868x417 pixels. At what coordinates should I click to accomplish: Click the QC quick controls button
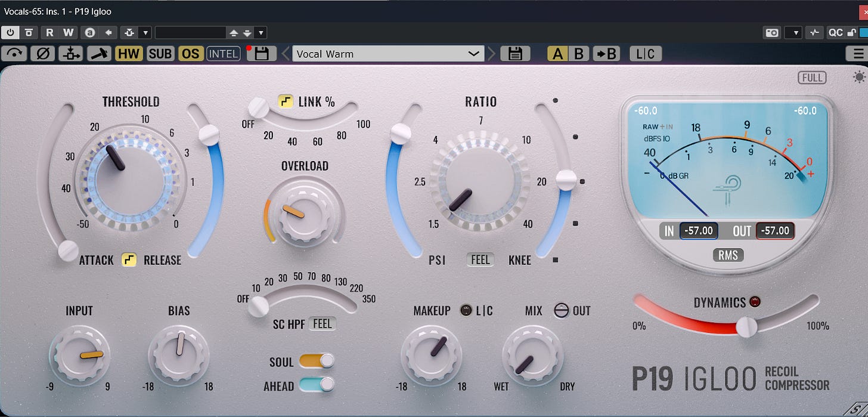(x=835, y=33)
